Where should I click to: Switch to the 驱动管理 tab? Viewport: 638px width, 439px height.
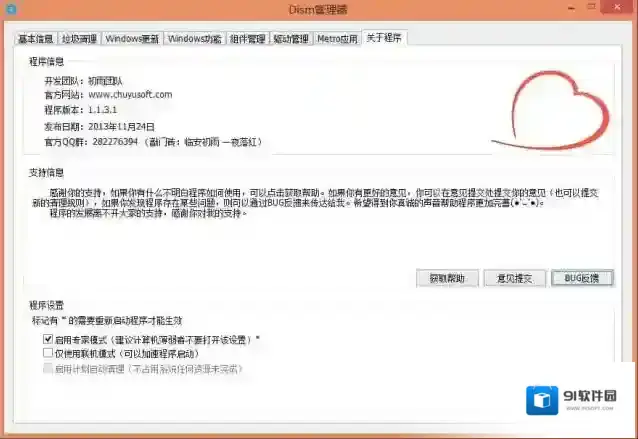[x=291, y=39]
